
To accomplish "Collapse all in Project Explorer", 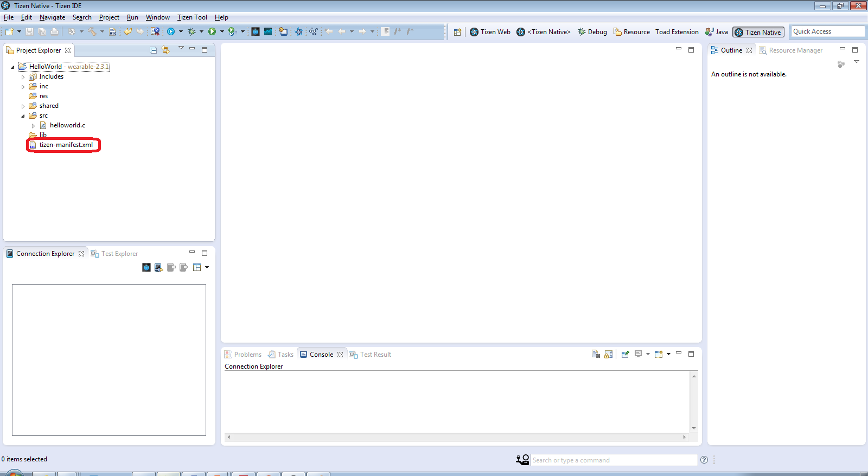I will 154,50.
